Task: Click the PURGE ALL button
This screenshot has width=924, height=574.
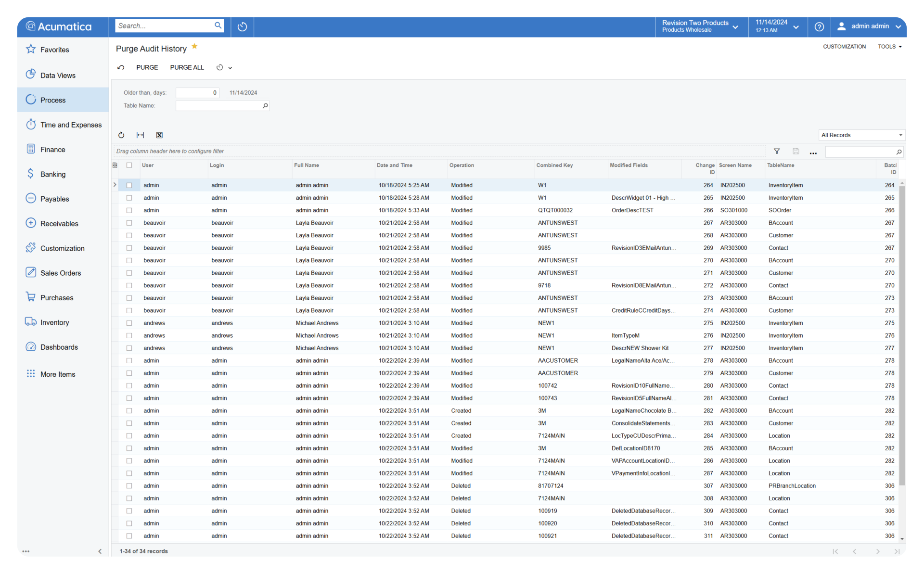Action: pos(187,68)
